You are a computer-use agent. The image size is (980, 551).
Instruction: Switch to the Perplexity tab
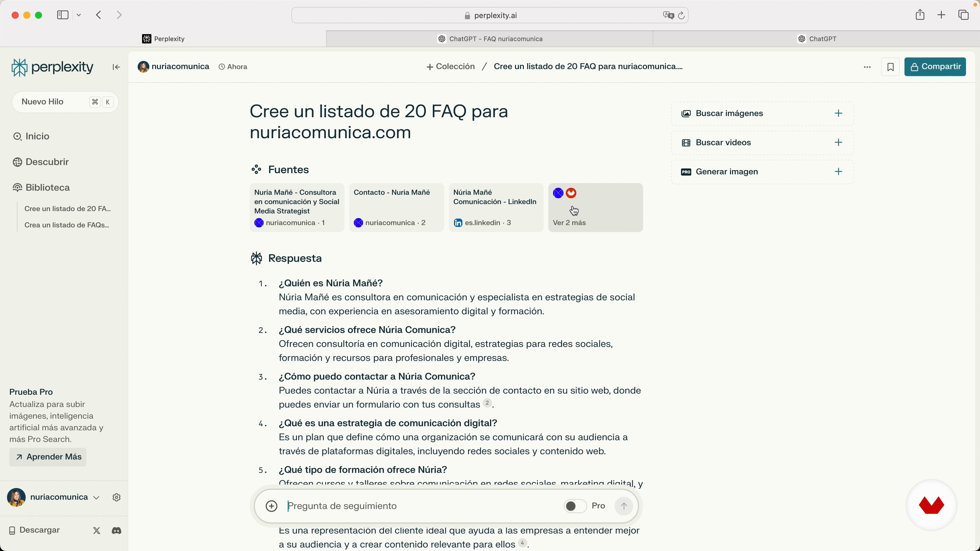point(163,39)
